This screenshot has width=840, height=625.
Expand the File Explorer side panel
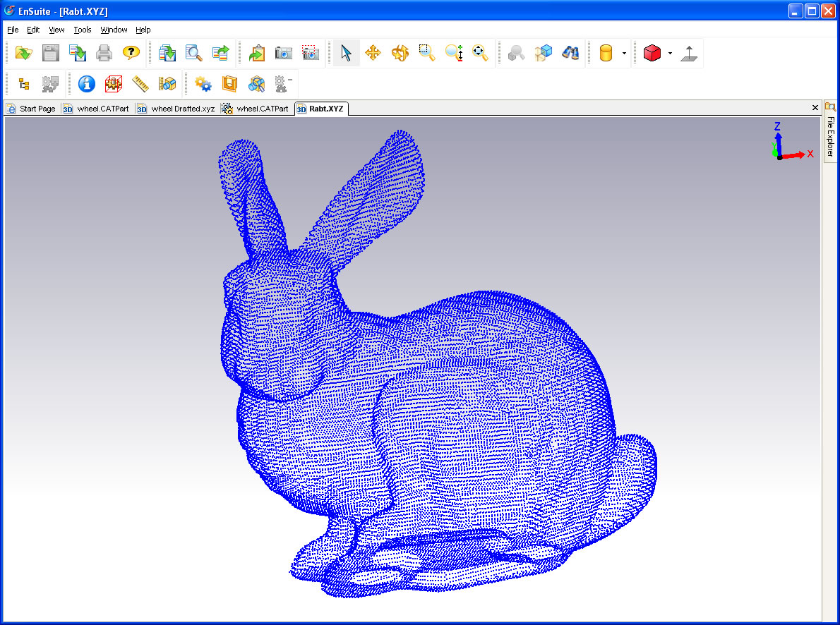click(x=830, y=131)
